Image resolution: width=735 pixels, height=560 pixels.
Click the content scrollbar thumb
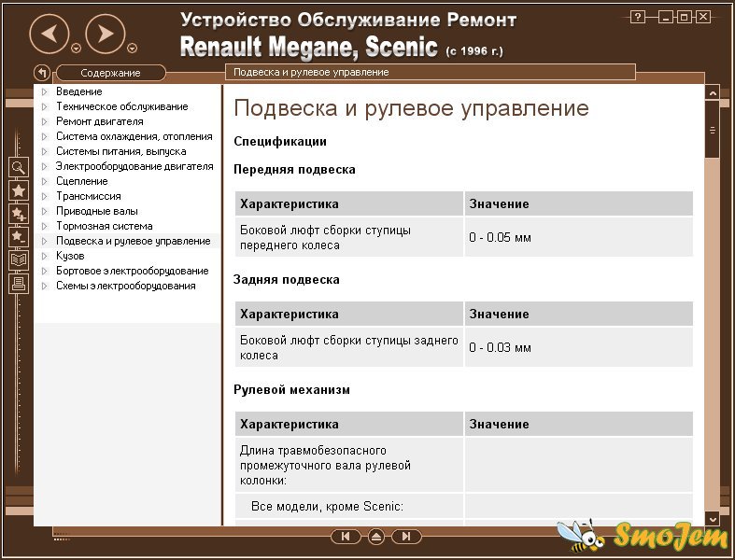tap(713, 130)
